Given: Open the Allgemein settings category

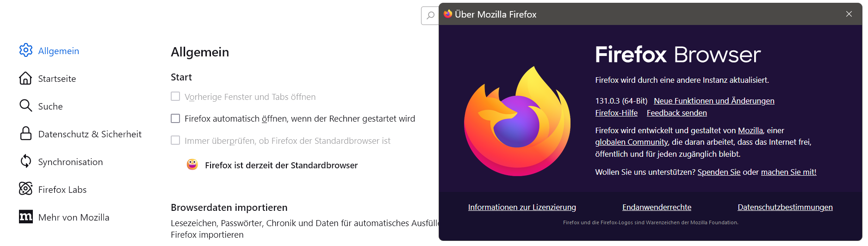Looking at the screenshot, I should coord(59,51).
